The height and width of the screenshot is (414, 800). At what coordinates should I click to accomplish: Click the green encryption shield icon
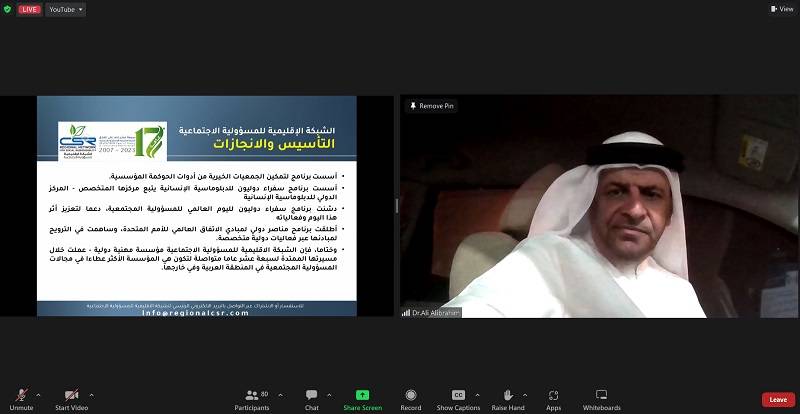tap(8, 9)
